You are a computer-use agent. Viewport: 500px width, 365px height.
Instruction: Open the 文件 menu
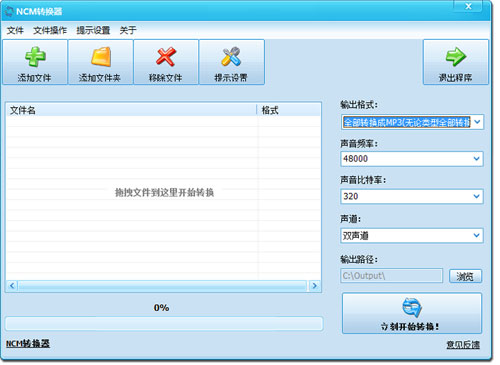tap(15, 30)
